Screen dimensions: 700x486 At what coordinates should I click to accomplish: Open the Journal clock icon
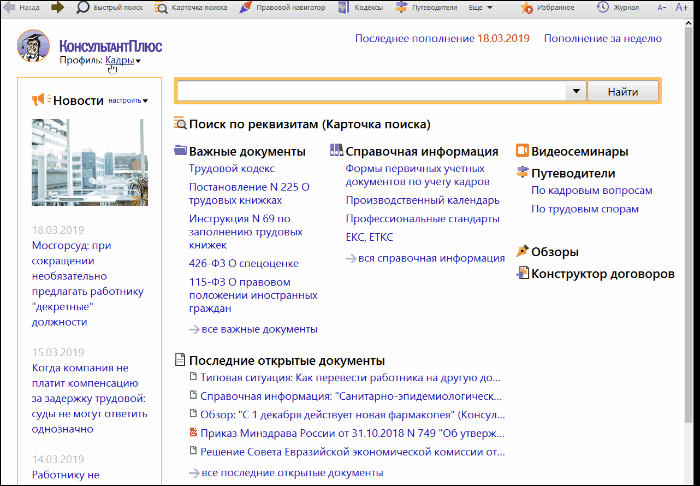[x=603, y=8]
